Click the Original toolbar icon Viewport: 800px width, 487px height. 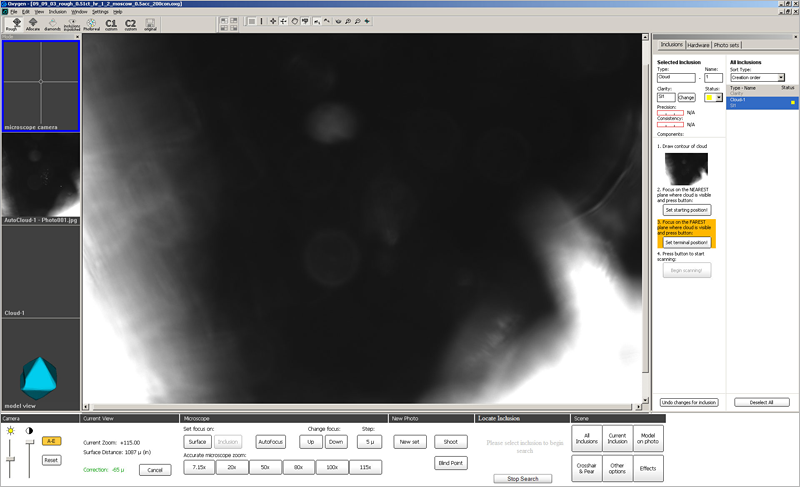tap(150, 25)
